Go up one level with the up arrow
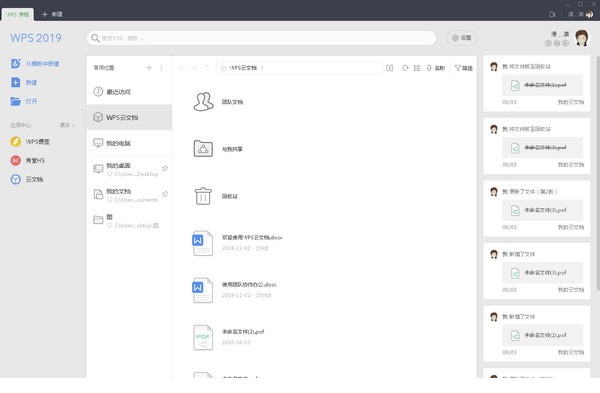Screen dimensions: 600x393 (x=207, y=68)
